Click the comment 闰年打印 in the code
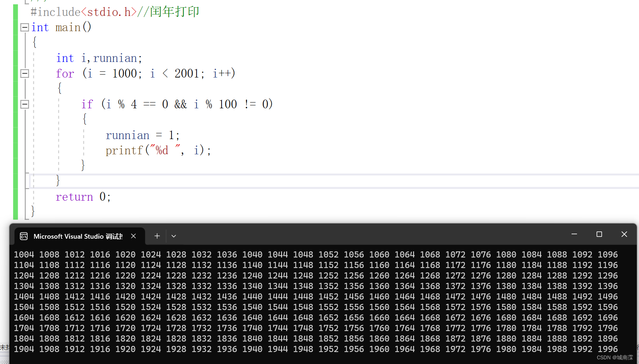This screenshot has height=364, width=639. click(x=175, y=12)
